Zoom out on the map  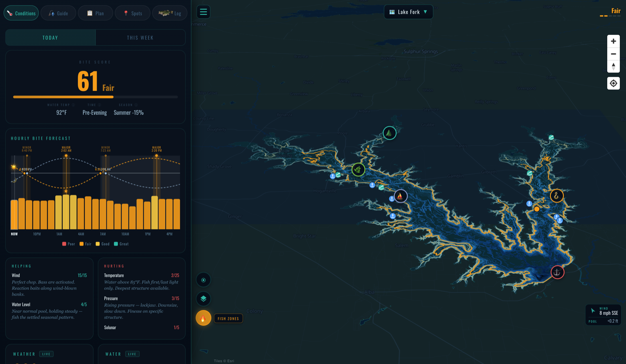coord(613,54)
